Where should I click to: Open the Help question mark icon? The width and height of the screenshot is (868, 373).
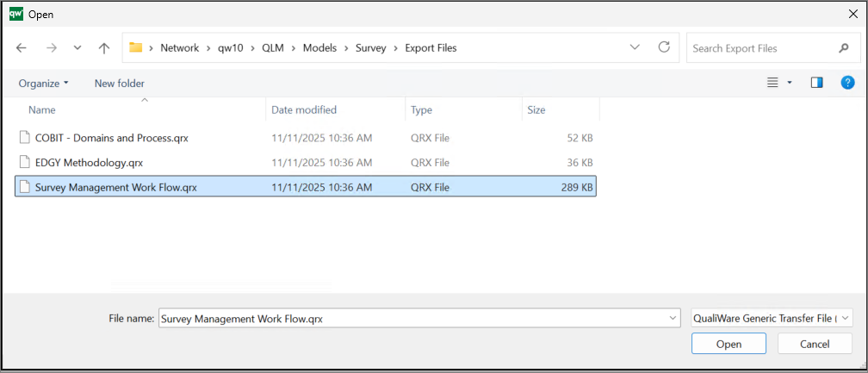tap(847, 83)
